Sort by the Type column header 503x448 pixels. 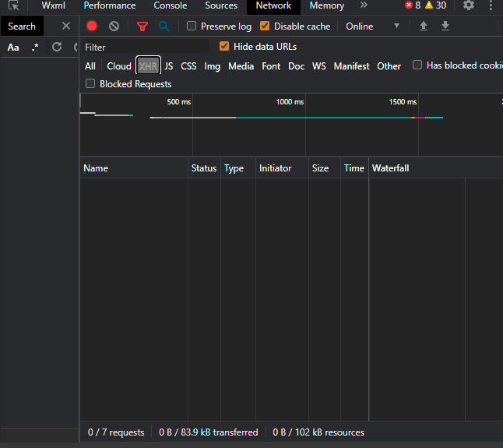click(238, 168)
